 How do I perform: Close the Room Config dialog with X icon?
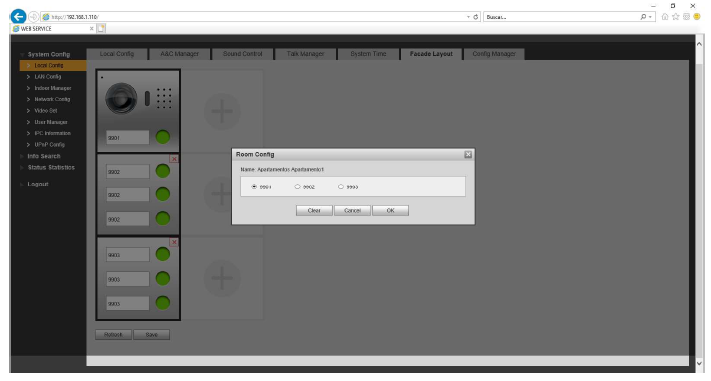(468, 155)
